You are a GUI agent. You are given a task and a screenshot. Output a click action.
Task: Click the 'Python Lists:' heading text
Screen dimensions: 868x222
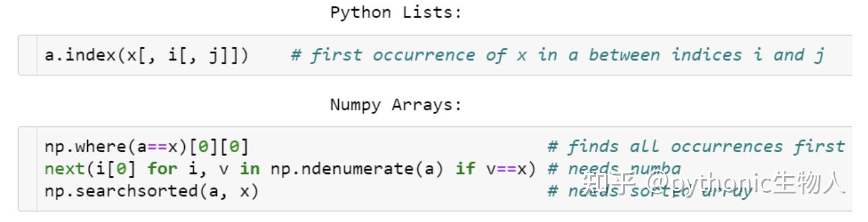pos(396,13)
